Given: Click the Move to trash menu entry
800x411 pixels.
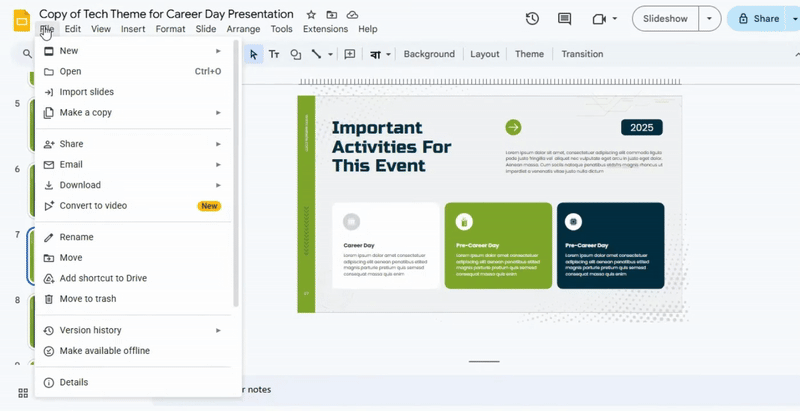Looking at the screenshot, I should click(x=88, y=299).
